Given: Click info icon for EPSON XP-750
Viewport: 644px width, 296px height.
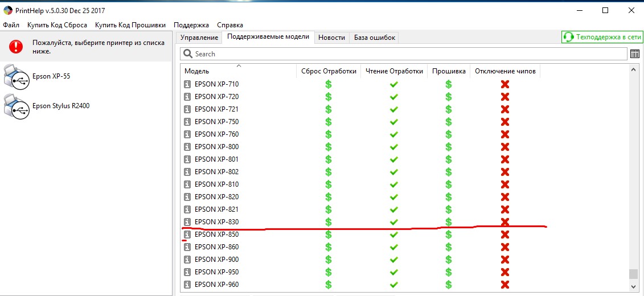Looking at the screenshot, I should (x=187, y=122).
